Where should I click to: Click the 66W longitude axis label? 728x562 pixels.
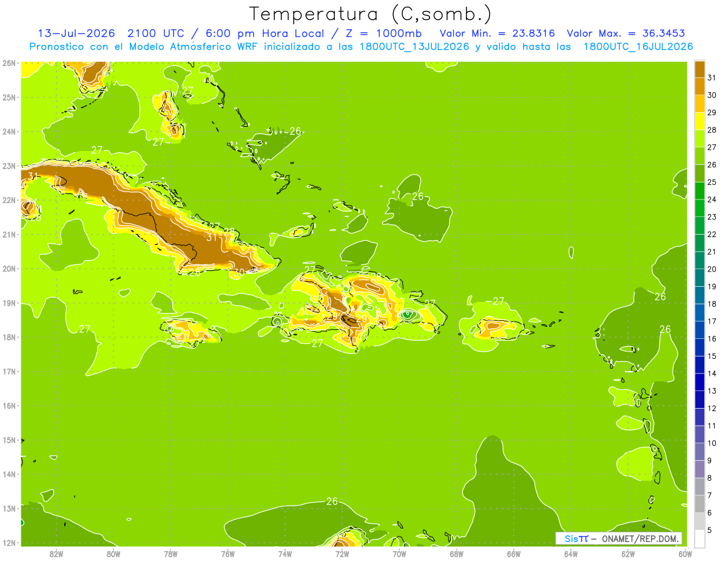(513, 554)
